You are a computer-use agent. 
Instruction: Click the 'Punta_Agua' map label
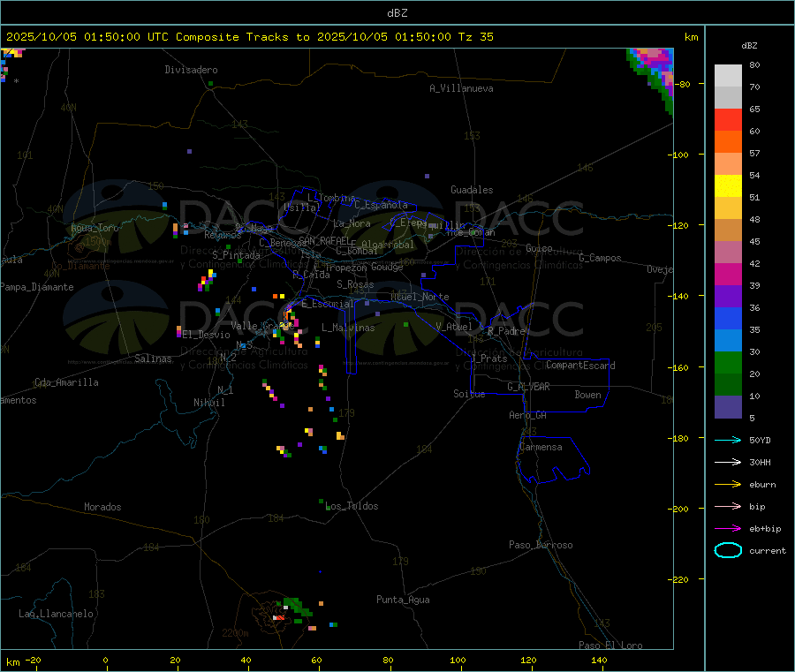403,600
